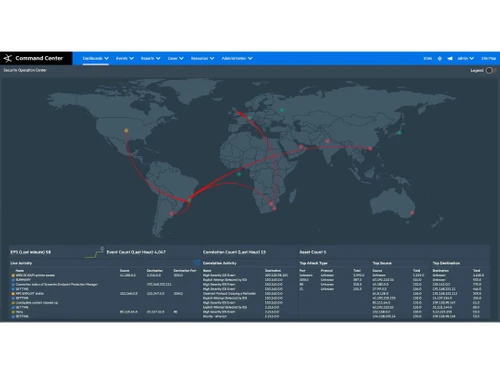Image resolution: width=500 pixels, height=375 pixels.
Task: Click the red marker over the United Kingdom
Action: 238,113
